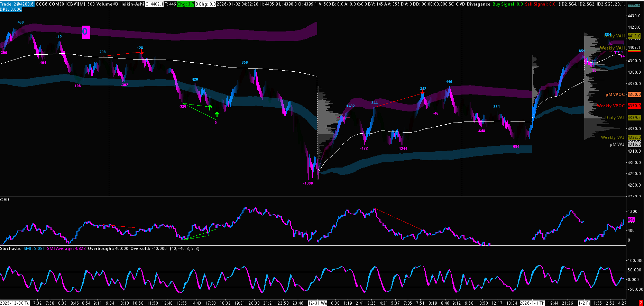Screen dimensions: 644x306
Task: Click the CVD subgraph region label
Action: click(x=5, y=200)
